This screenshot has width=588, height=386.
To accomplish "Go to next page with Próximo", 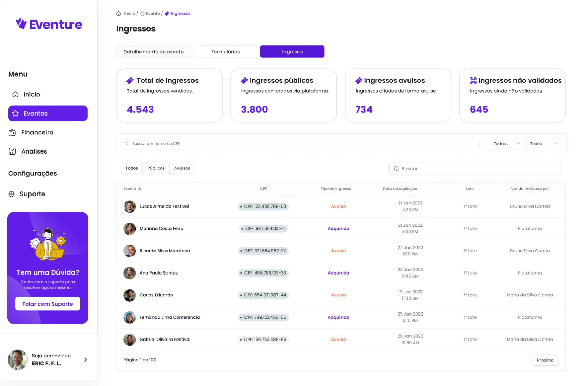I will [x=545, y=360].
